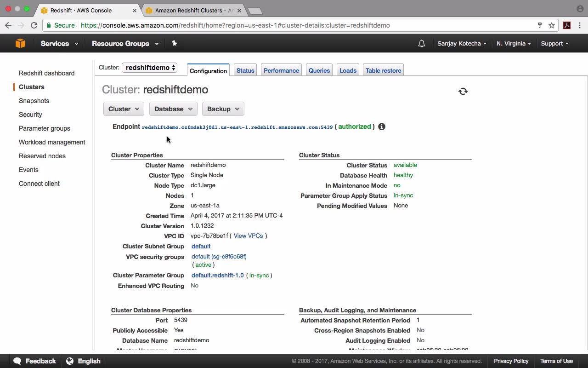Image resolution: width=588 pixels, height=368 pixels.
Task: Click the Privacy Policy footer link
Action: (x=511, y=361)
